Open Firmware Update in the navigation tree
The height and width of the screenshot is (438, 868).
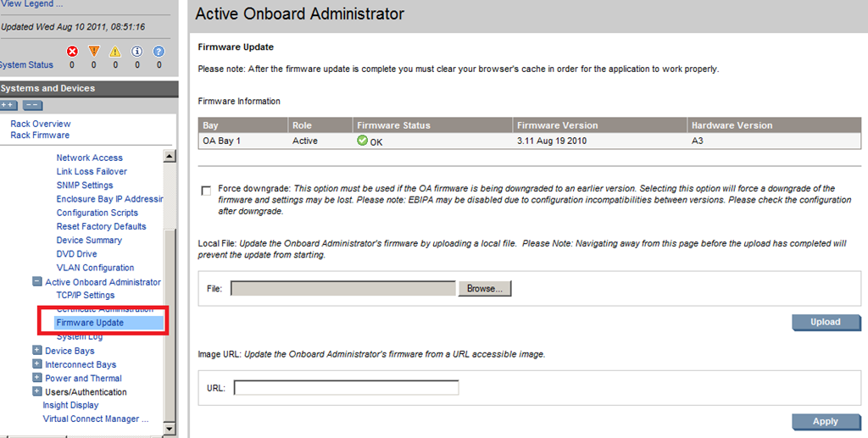(x=90, y=323)
